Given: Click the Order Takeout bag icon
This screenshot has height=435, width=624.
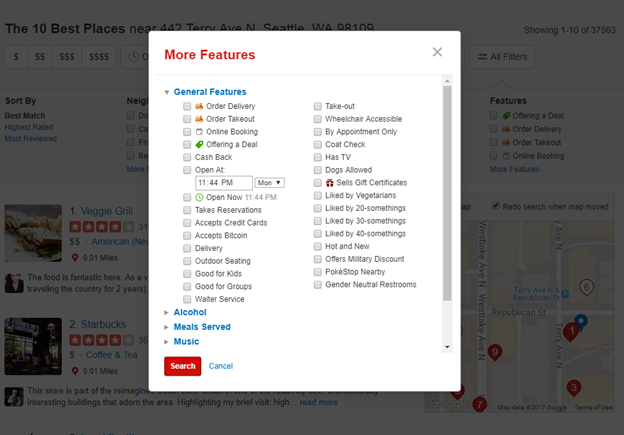Looking at the screenshot, I should (x=199, y=119).
